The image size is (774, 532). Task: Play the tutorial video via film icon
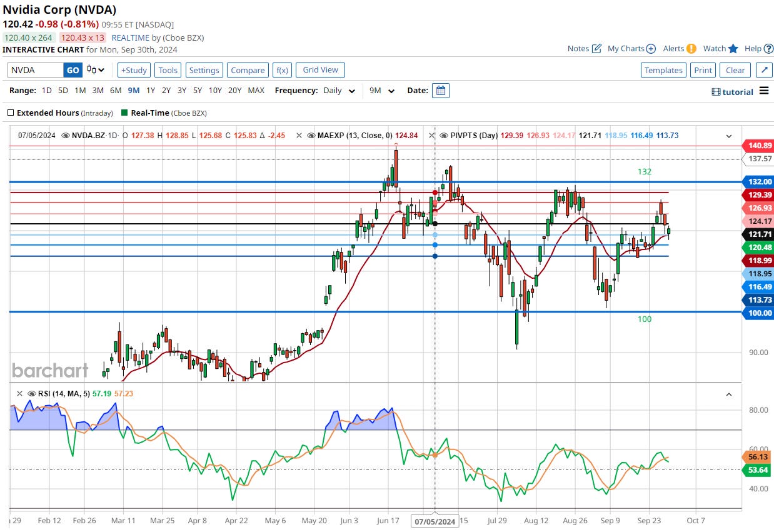pyautogui.click(x=716, y=92)
